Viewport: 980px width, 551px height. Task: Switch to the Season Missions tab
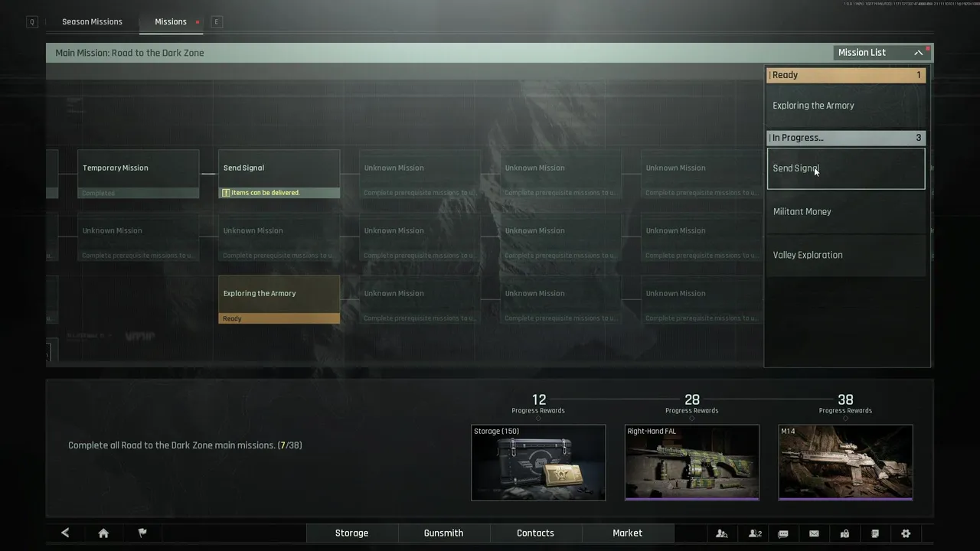(92, 21)
